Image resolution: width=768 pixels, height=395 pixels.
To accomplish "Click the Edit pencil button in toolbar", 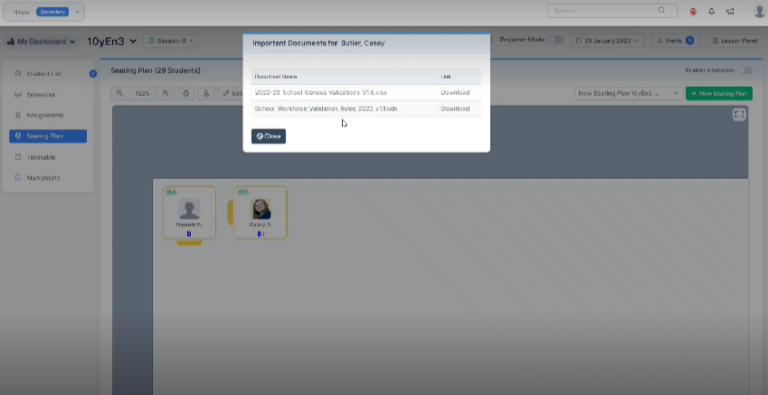I will click(231, 93).
